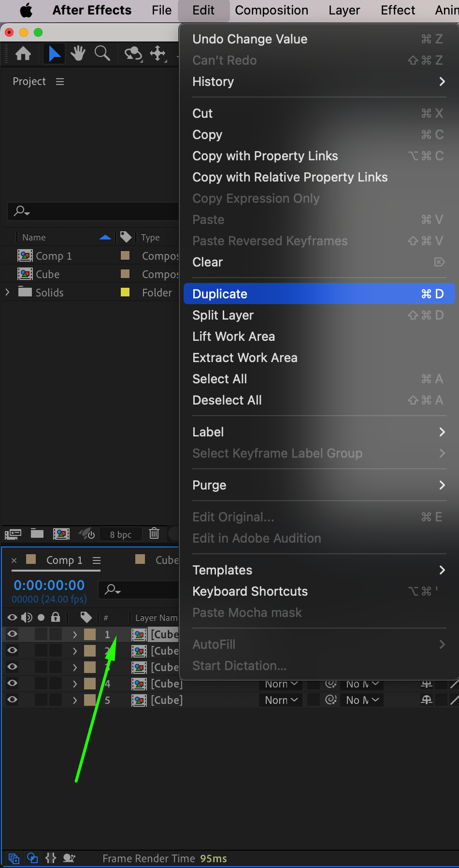Open the Composition menu
459x868 pixels.
[272, 10]
